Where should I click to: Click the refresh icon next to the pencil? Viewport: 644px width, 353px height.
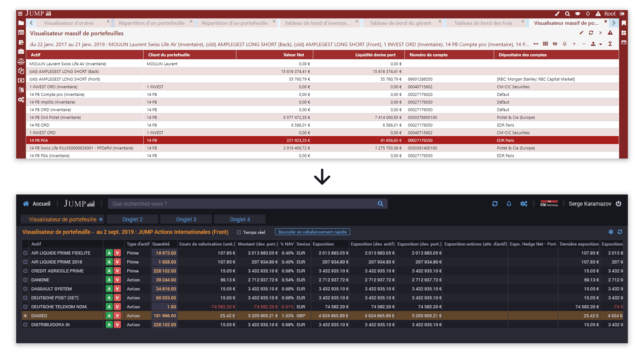(591, 33)
